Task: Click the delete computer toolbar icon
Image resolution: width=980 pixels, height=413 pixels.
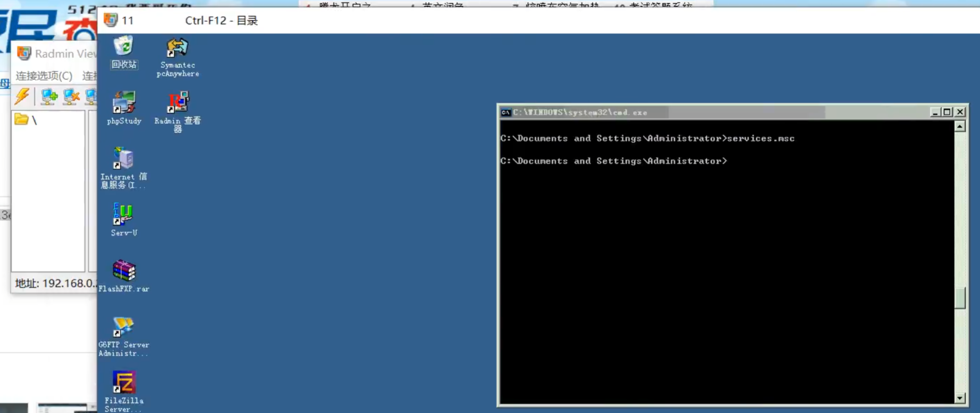Action: pos(71,97)
